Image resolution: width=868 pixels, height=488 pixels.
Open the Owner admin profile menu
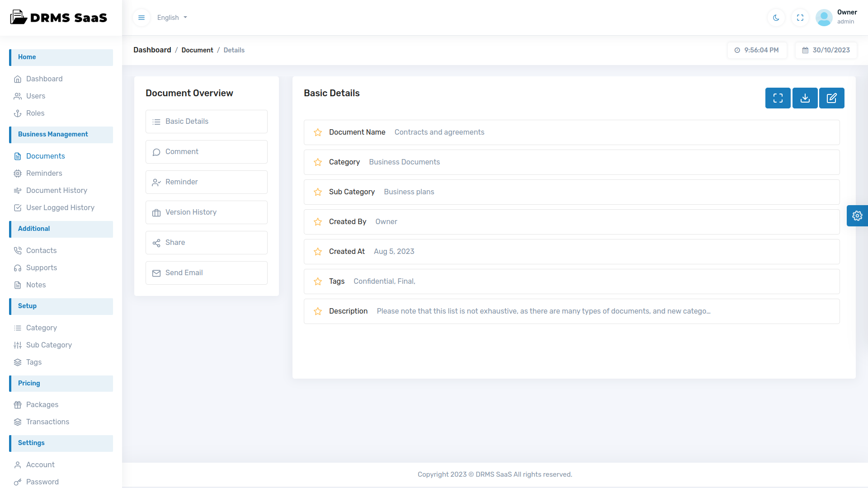point(836,17)
